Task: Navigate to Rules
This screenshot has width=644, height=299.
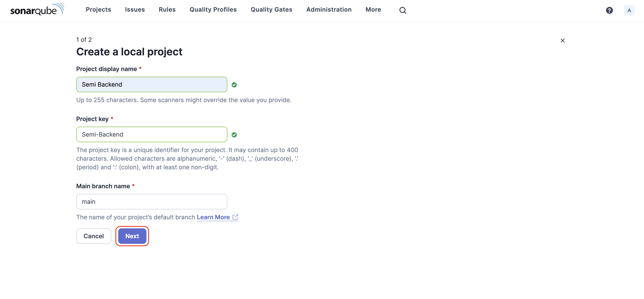Action: (x=167, y=9)
